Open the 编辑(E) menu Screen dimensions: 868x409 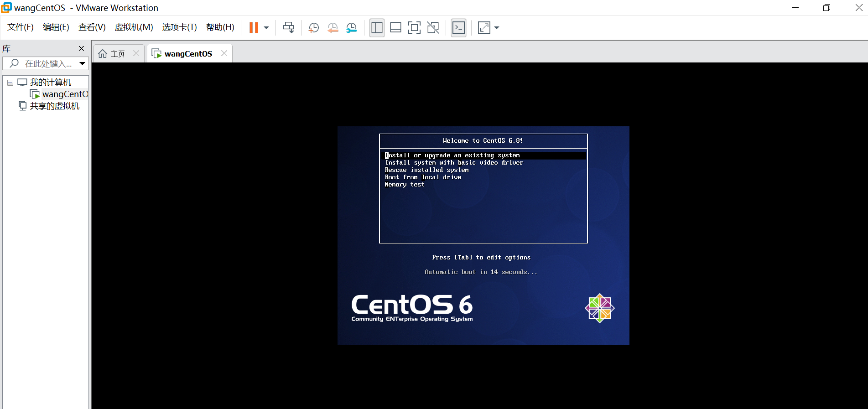click(x=56, y=27)
